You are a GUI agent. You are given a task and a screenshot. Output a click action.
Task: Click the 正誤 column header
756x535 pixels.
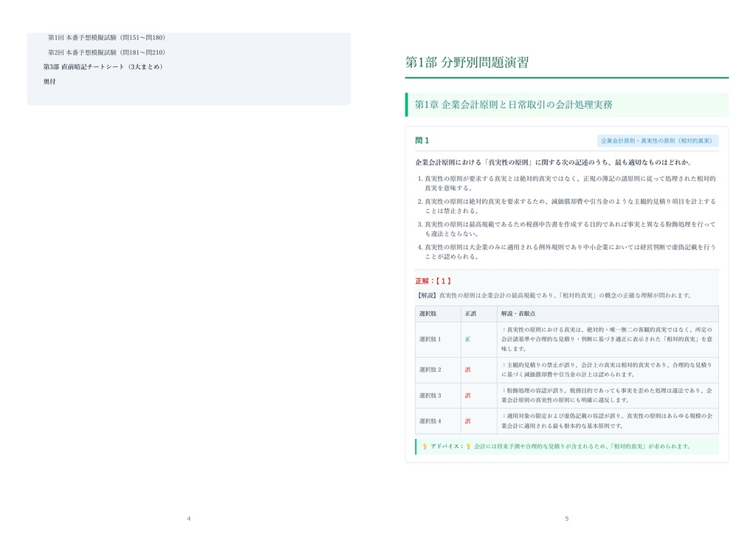(x=478, y=313)
